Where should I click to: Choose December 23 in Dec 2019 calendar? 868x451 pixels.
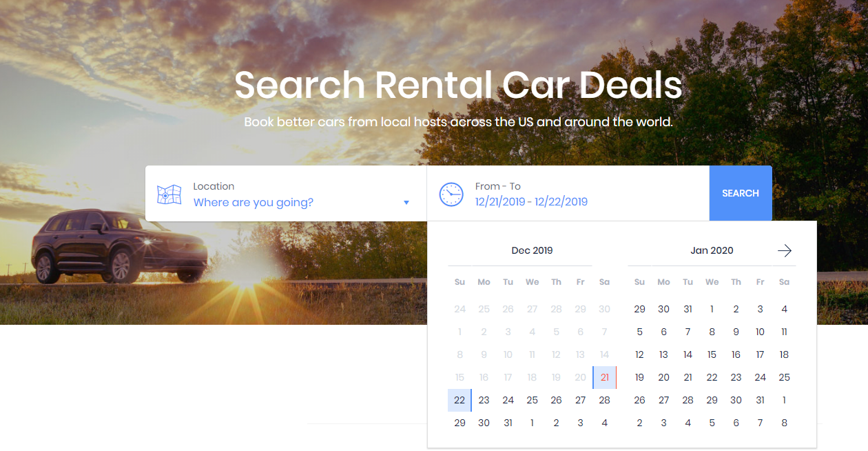click(484, 400)
